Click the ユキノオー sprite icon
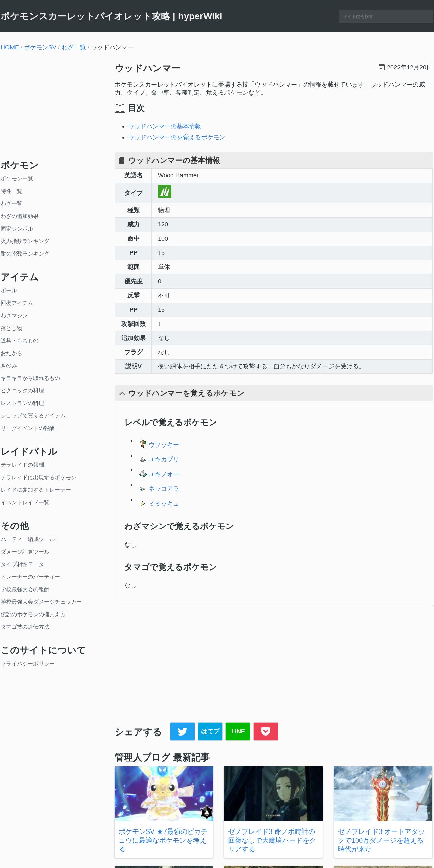 point(143,474)
